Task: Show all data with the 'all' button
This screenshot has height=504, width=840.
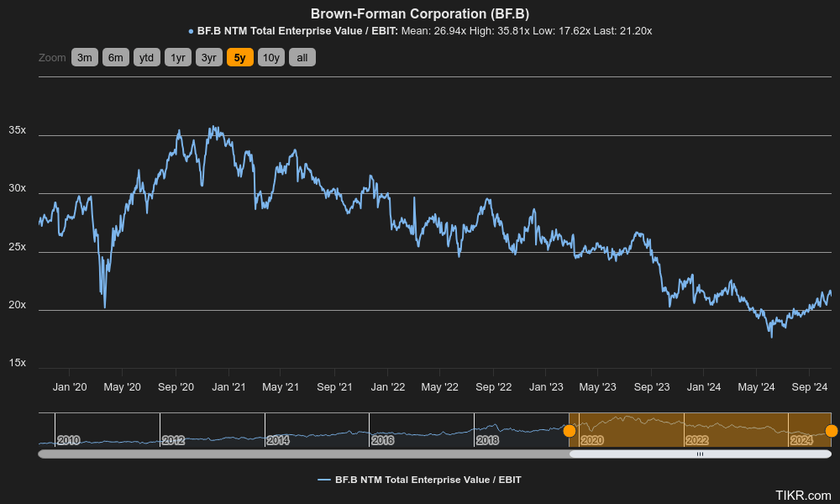Action: pyautogui.click(x=302, y=58)
